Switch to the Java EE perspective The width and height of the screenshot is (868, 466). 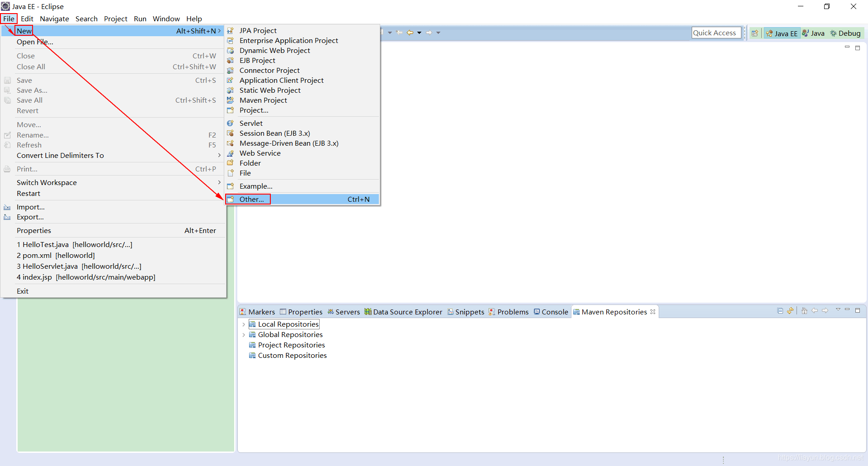click(782, 33)
